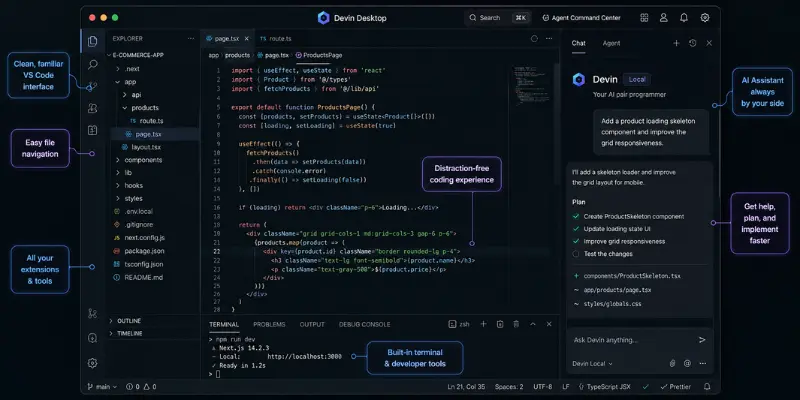The width and height of the screenshot is (800, 400).
Task: Open the DEBUG CONSOLE panel tab
Action: point(364,324)
